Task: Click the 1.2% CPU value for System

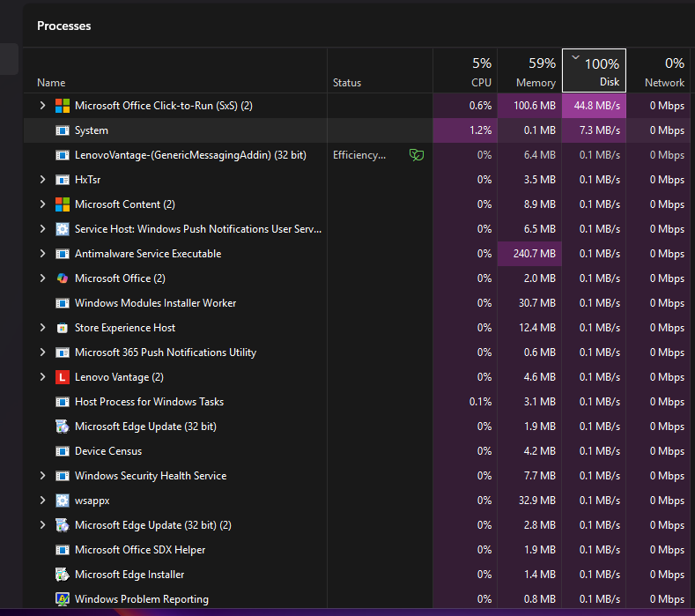Action: pyautogui.click(x=480, y=130)
